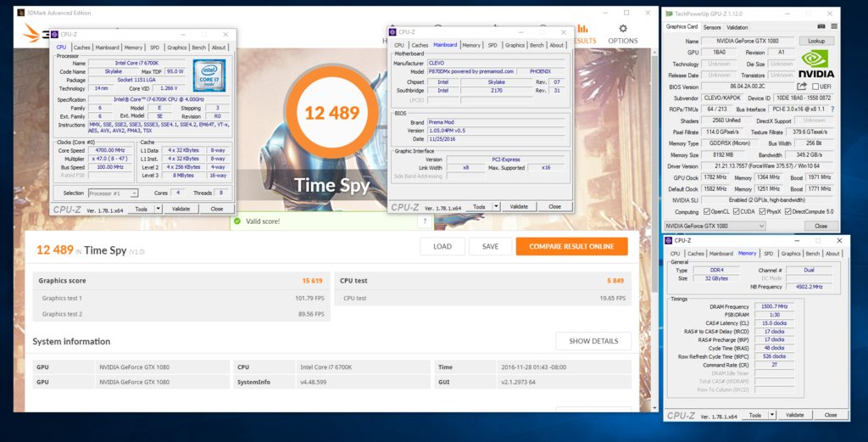This screenshot has width=868, height=442.
Task: Click the orange 12 489 score circle
Action: 332,113
